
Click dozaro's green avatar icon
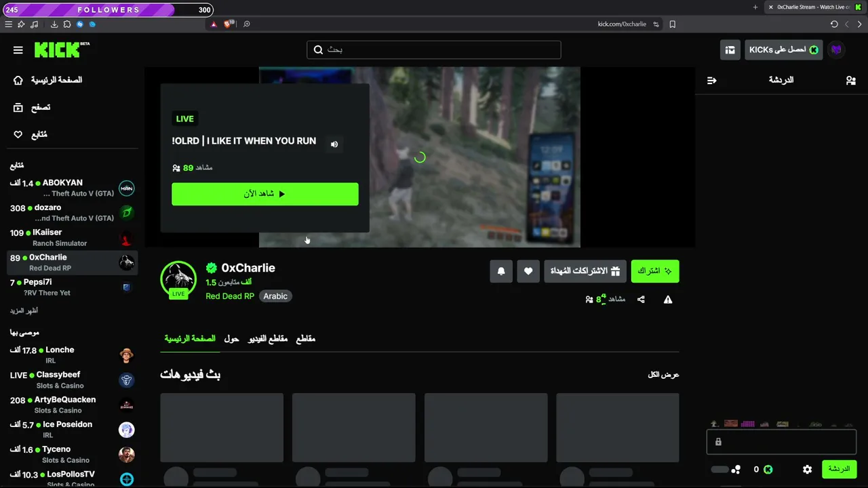tap(127, 213)
